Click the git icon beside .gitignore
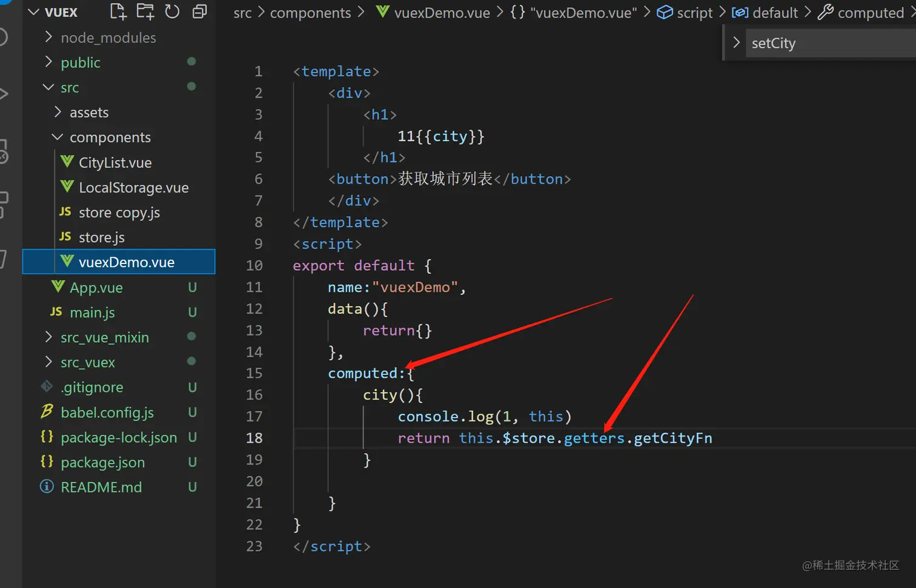The width and height of the screenshot is (916, 588). 47,386
